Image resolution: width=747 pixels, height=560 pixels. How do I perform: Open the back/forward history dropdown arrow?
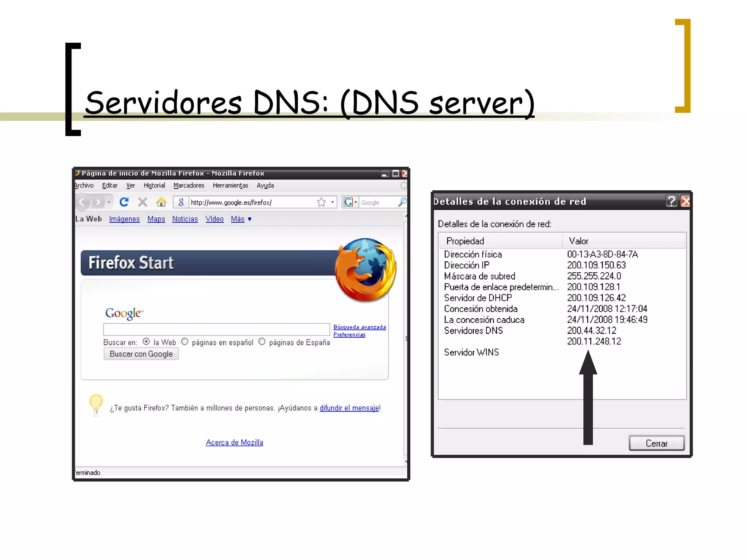(109, 202)
